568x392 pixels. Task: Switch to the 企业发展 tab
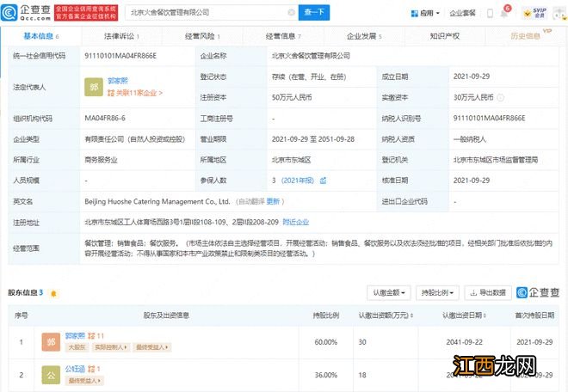pyautogui.click(x=364, y=36)
